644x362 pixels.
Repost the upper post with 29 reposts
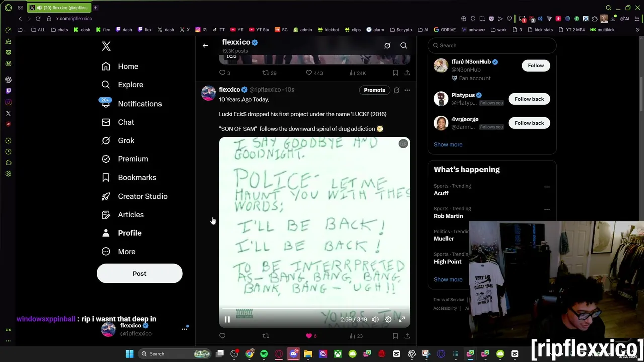pos(270,73)
